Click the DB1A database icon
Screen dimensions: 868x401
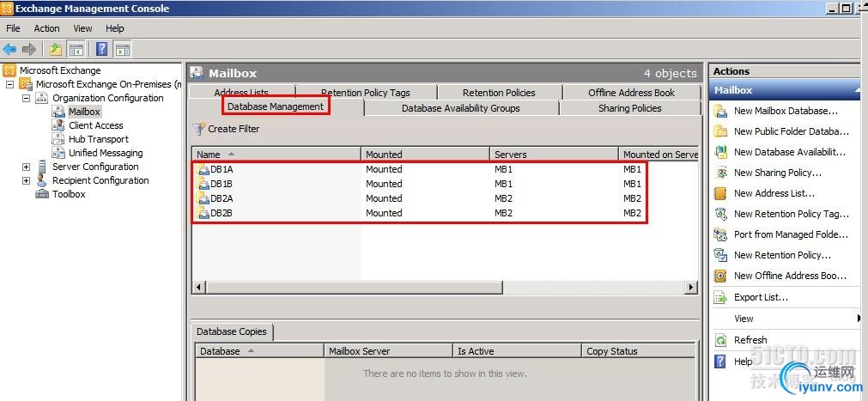click(x=203, y=169)
